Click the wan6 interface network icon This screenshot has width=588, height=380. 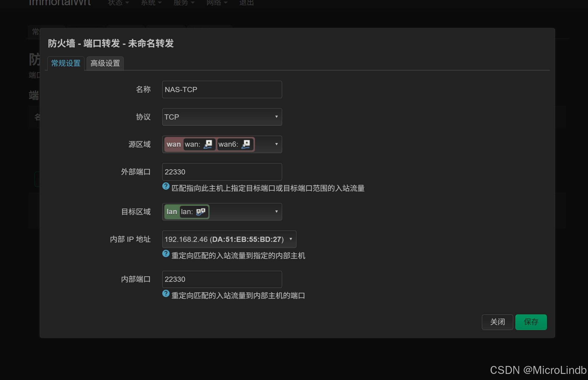246,144
